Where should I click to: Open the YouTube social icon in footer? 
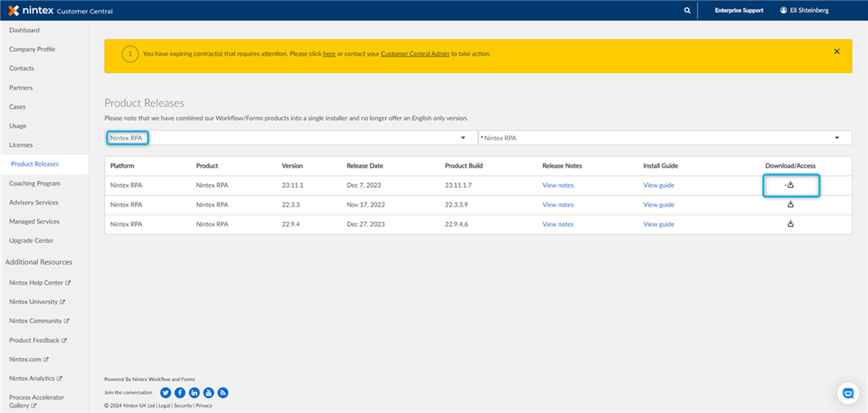click(209, 393)
